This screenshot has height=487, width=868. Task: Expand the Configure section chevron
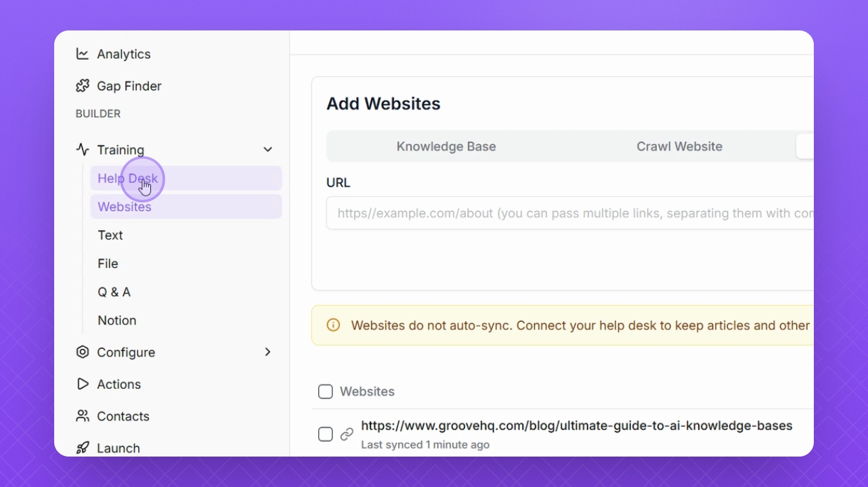coord(268,352)
